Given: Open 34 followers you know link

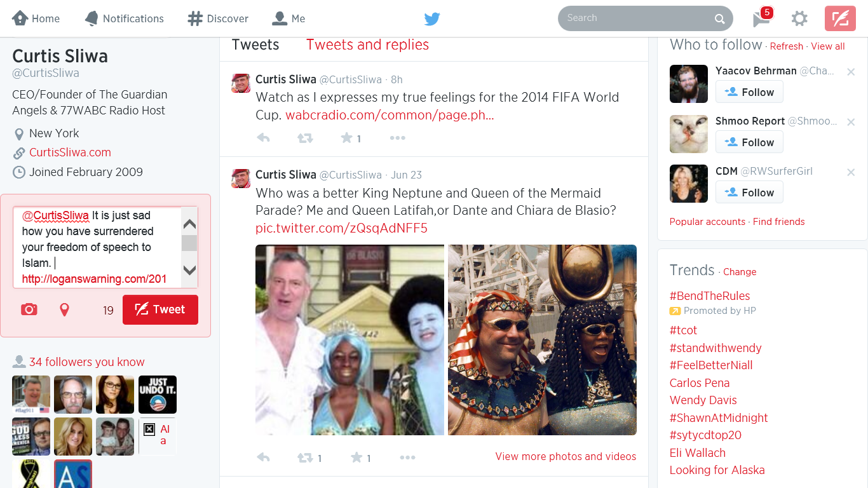Looking at the screenshot, I should (86, 362).
